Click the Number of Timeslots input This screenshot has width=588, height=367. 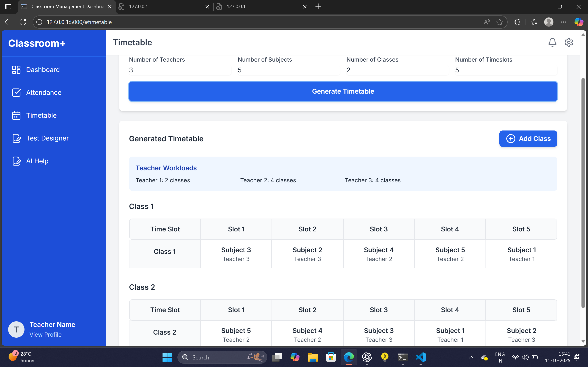[506, 70]
